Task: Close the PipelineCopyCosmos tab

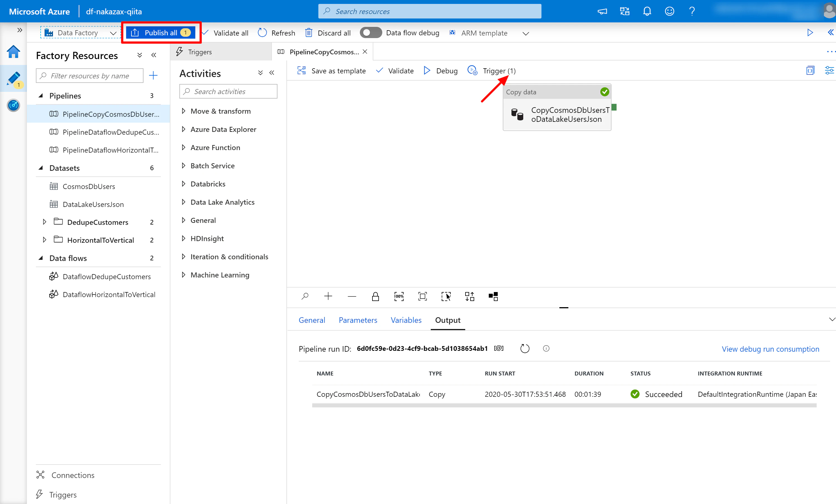Action: coord(365,52)
